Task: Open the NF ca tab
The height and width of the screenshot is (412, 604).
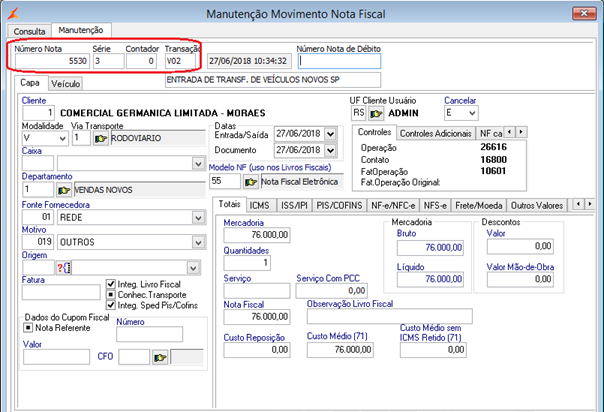Action: point(490,133)
